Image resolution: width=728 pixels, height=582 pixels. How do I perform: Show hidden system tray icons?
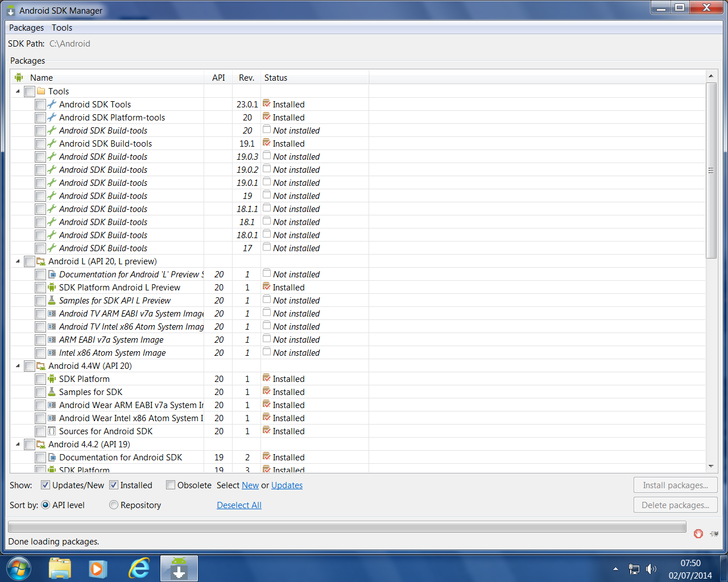coord(615,569)
